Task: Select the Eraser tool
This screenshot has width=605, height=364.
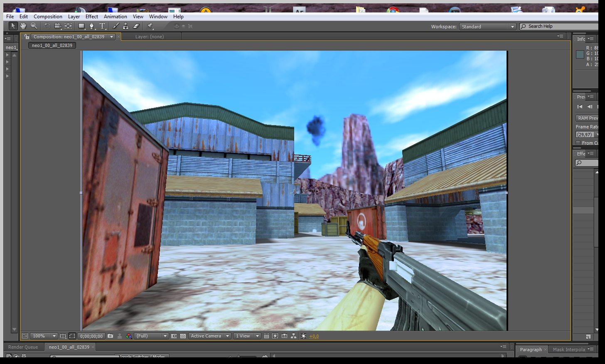Action: 136,26
